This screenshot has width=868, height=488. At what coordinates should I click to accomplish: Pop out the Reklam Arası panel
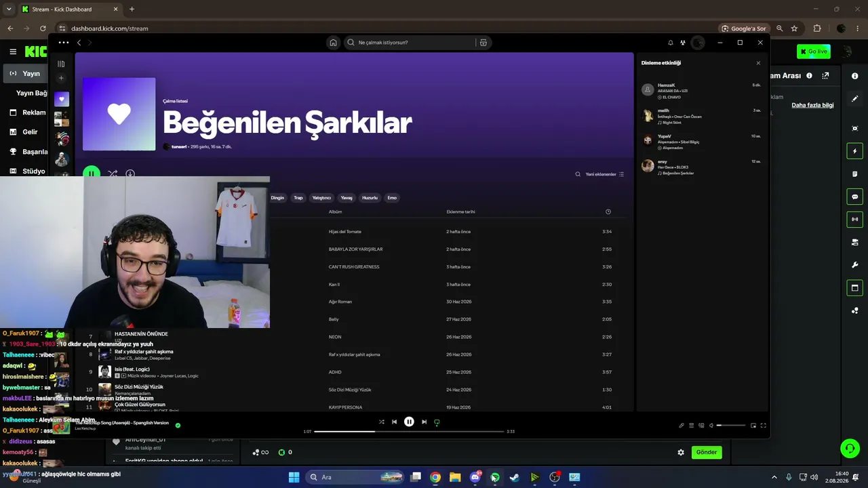pyautogui.click(x=825, y=76)
